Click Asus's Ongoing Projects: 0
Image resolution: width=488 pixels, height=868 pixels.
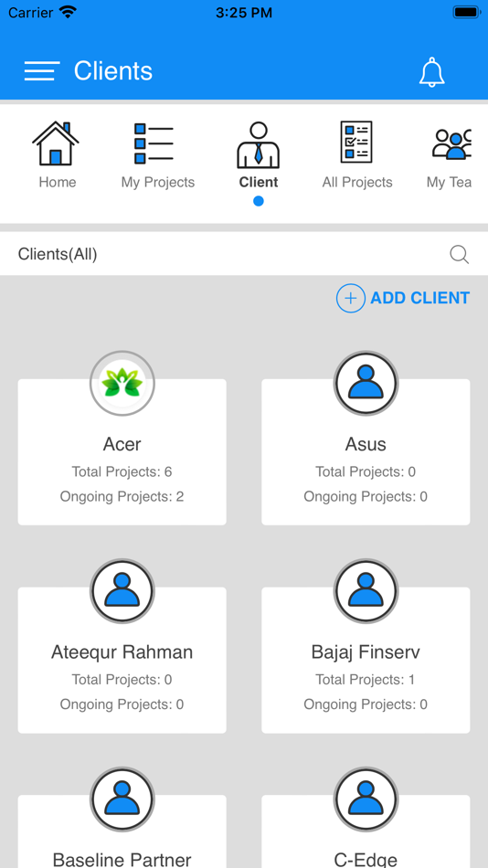[366, 496]
